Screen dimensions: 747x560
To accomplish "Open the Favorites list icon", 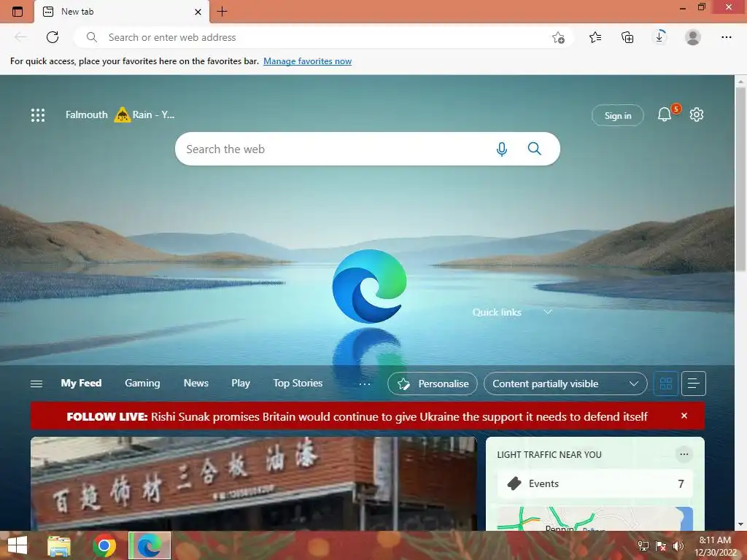I will coord(595,37).
